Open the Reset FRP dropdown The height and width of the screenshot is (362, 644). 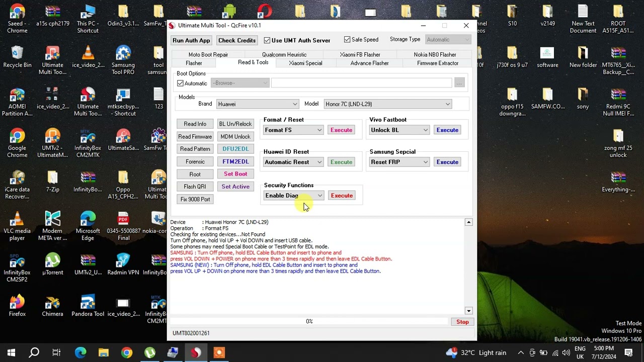399,162
